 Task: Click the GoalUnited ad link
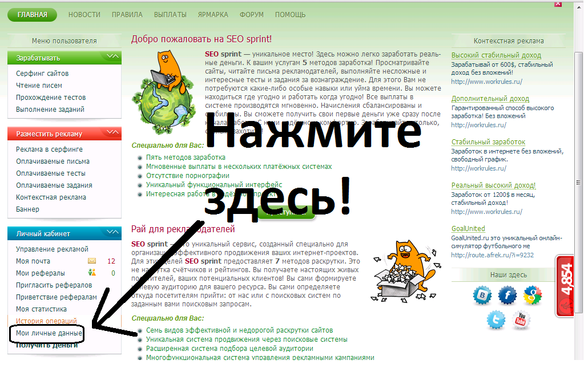pyautogui.click(x=468, y=229)
